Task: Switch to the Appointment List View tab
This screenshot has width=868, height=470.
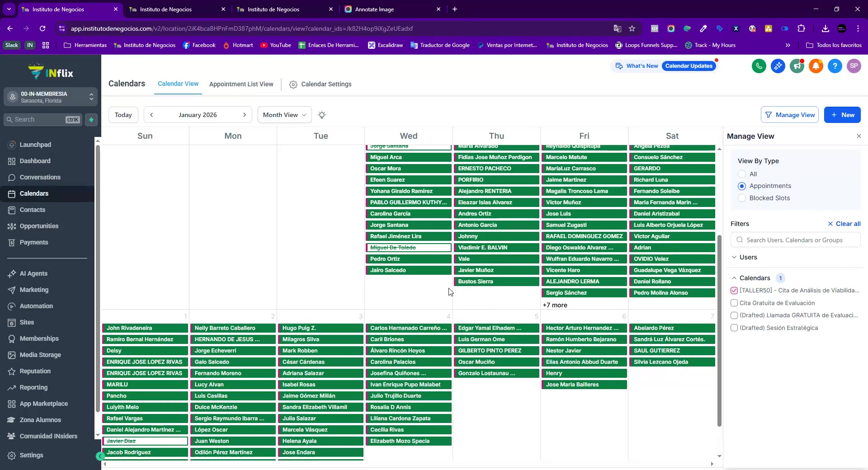Action: 241,84
